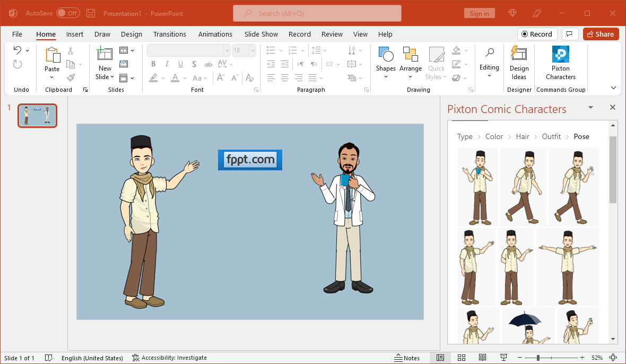The image size is (626, 364).
Task: Open the New Slide dropdown arrow
Action: pyautogui.click(x=112, y=76)
